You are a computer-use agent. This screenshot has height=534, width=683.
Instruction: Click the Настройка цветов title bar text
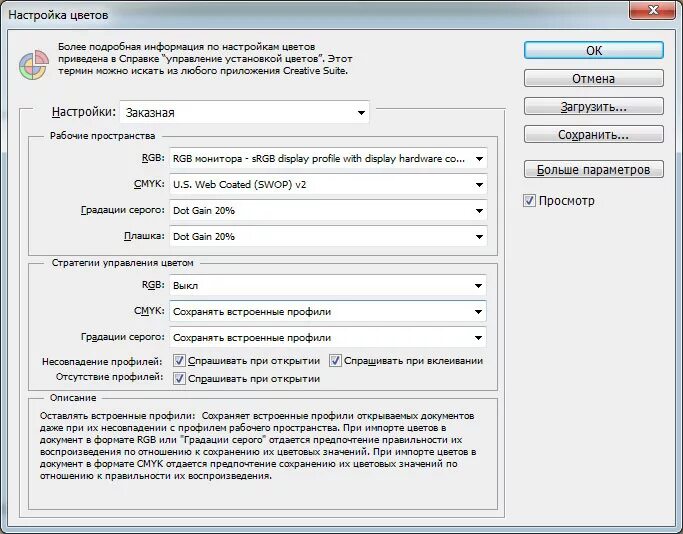pyautogui.click(x=58, y=15)
